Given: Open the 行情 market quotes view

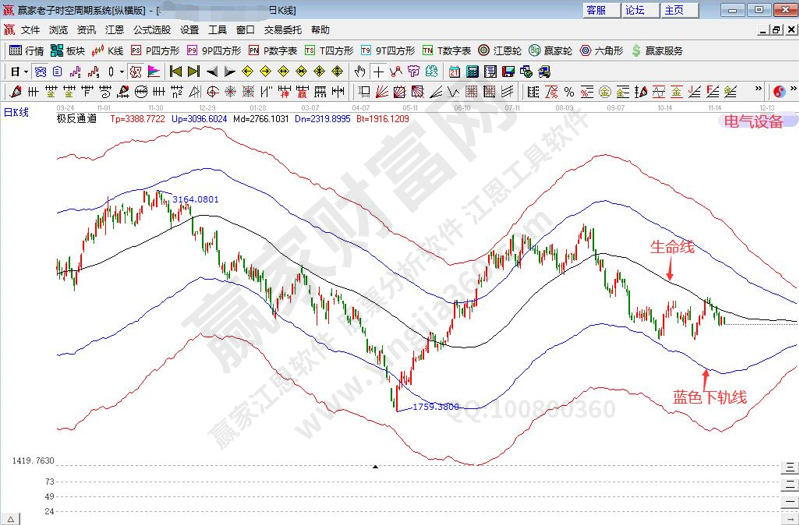Looking at the screenshot, I should pyautogui.click(x=26, y=51).
